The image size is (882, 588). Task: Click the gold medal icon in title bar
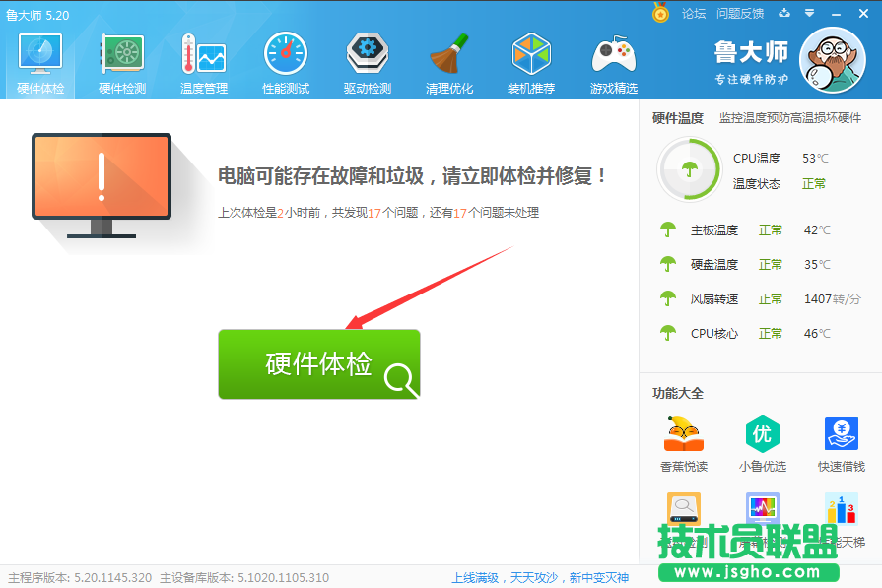point(659,13)
